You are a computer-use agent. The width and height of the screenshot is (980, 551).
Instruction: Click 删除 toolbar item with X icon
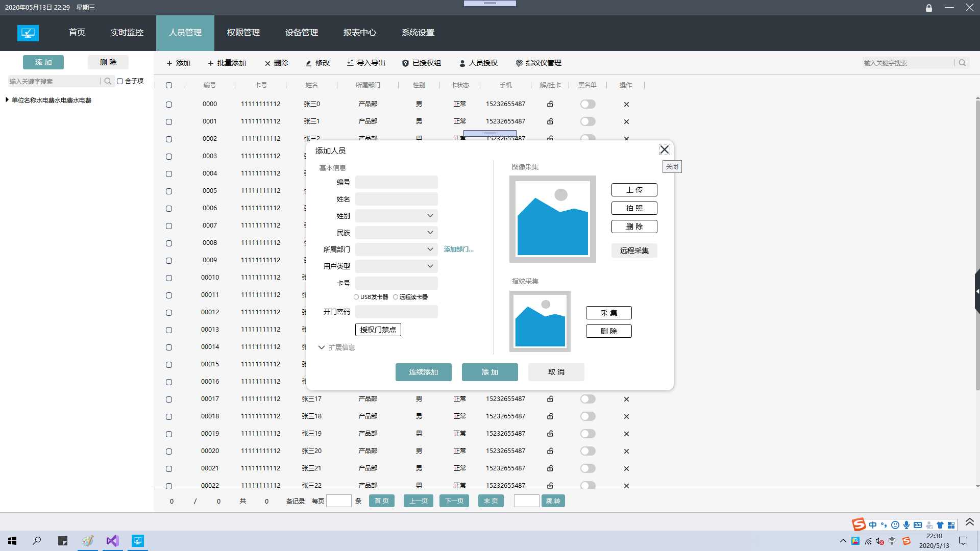(x=277, y=63)
